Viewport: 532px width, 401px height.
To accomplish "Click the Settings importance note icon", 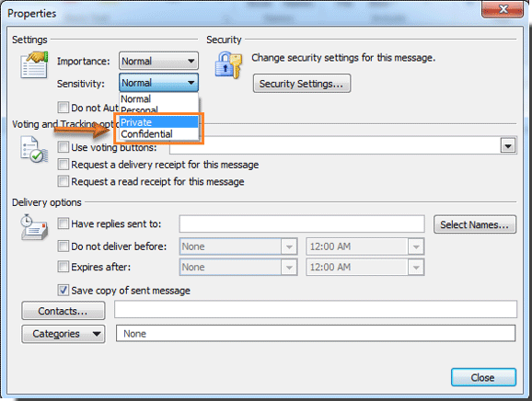I will (34, 64).
